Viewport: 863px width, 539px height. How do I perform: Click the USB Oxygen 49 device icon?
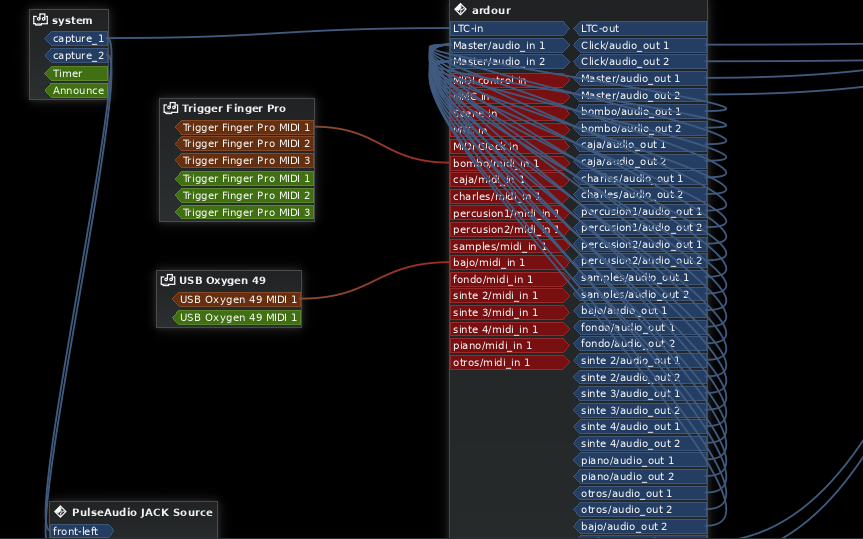(x=168, y=280)
